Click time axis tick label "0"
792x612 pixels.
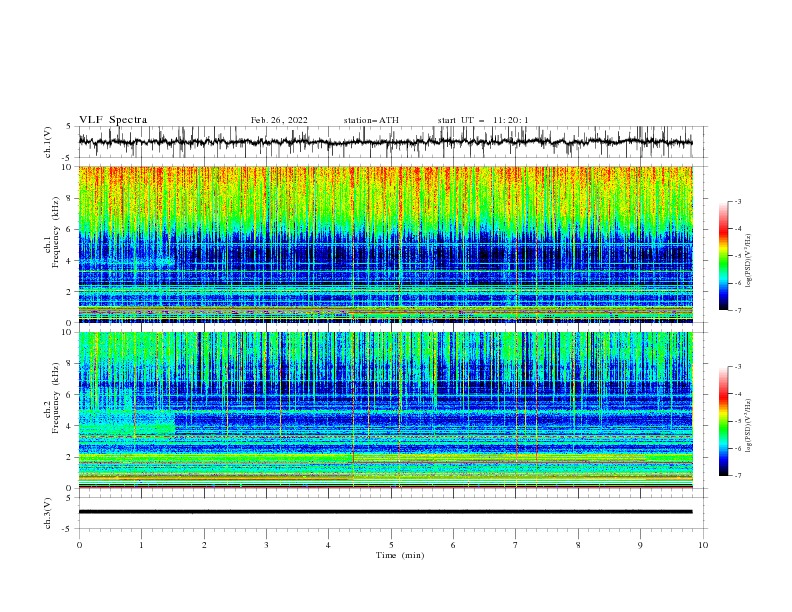(x=79, y=545)
